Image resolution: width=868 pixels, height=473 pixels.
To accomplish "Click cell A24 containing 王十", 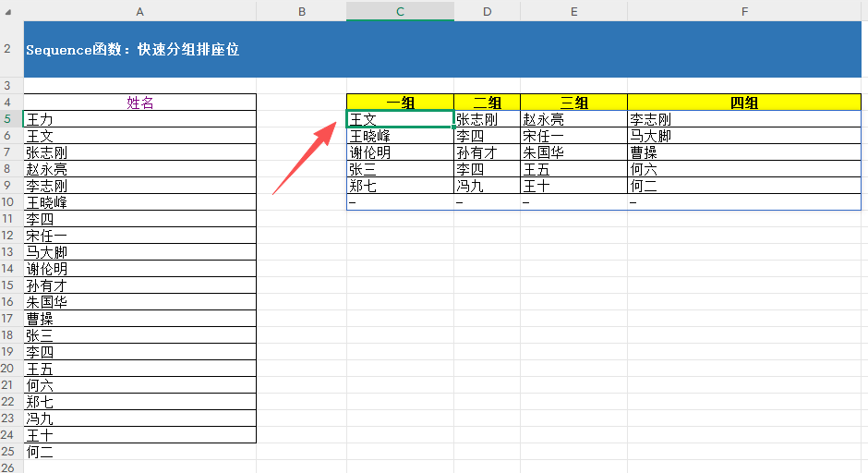I will click(x=140, y=435).
